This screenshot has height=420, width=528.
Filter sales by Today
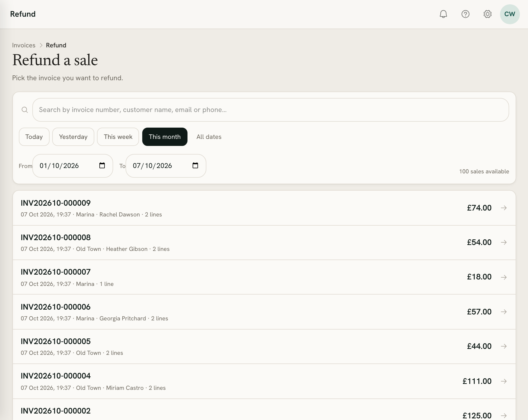click(34, 137)
